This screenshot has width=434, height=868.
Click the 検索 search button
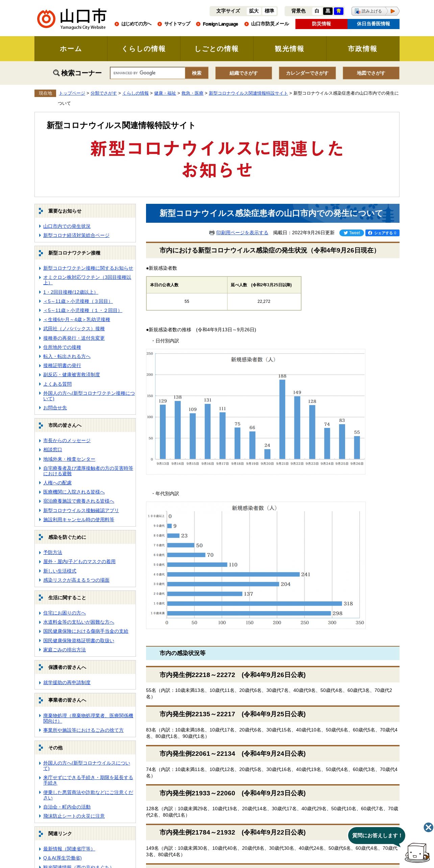click(197, 73)
